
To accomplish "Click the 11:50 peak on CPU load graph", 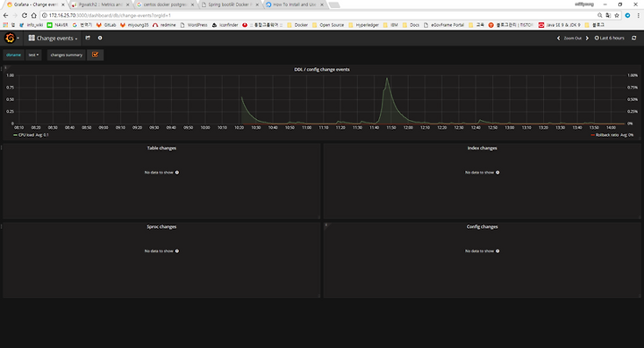I will 387,79.
